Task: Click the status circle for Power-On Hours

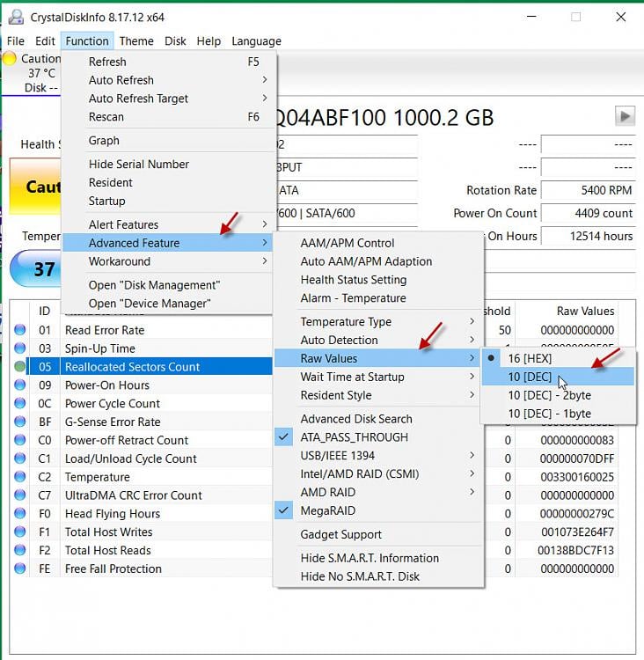Action: coord(19,385)
